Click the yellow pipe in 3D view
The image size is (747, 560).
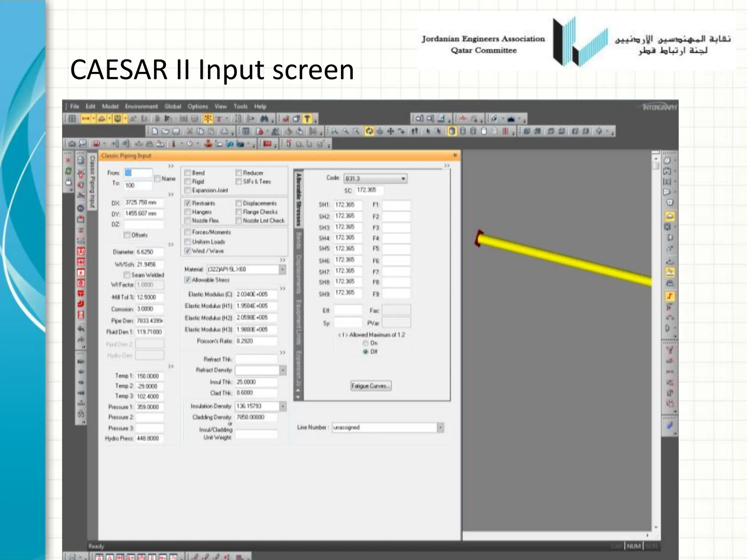[x=565, y=260]
